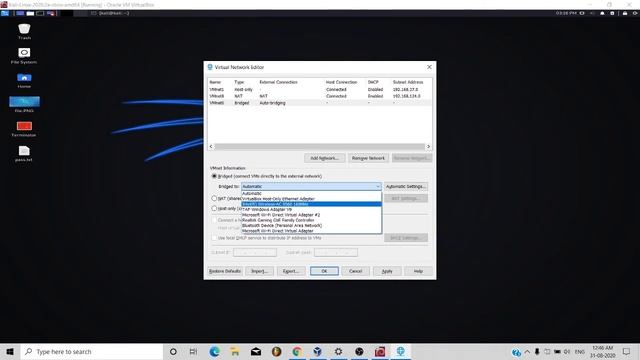Open Microsoft Edge from taskbar
Screen dimensions: 640x360
pos(214,351)
